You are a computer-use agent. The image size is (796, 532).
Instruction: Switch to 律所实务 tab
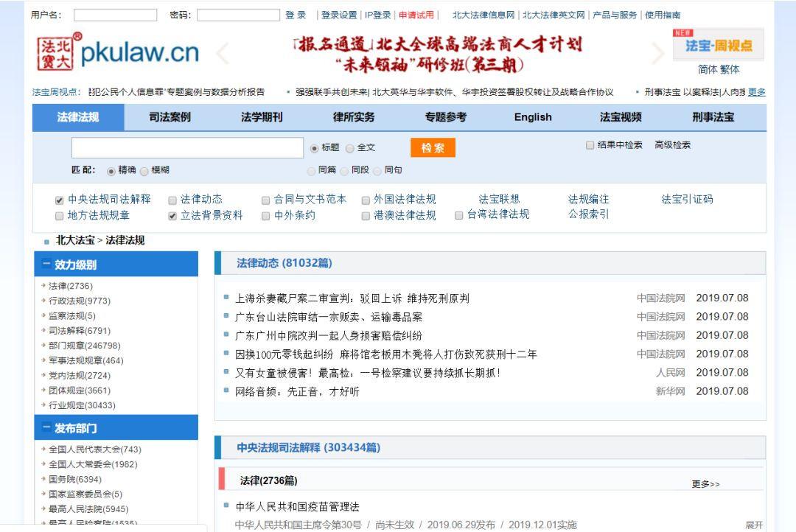tap(354, 117)
